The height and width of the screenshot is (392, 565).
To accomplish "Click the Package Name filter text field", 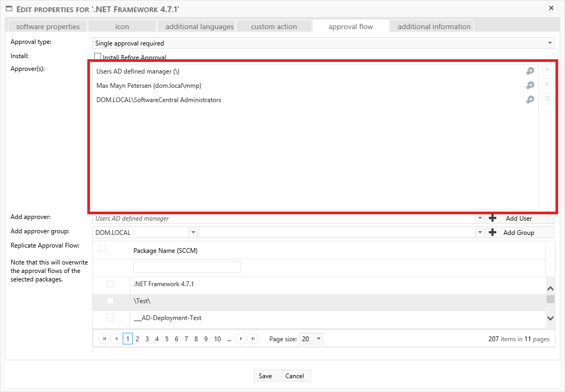I will pos(187,267).
